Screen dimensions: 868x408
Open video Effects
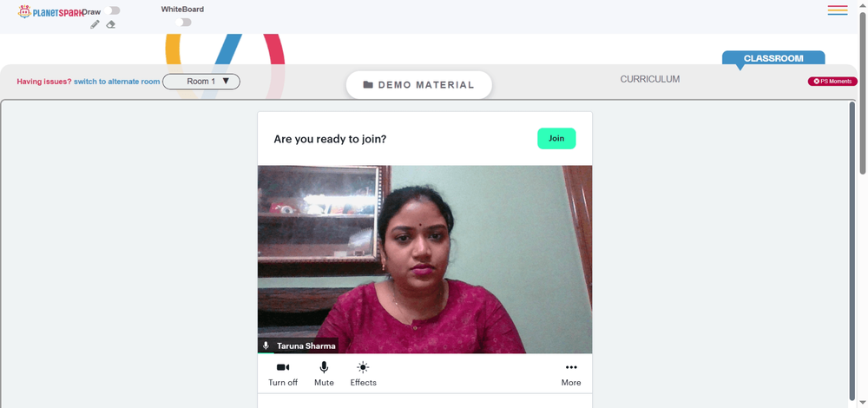[363, 374]
